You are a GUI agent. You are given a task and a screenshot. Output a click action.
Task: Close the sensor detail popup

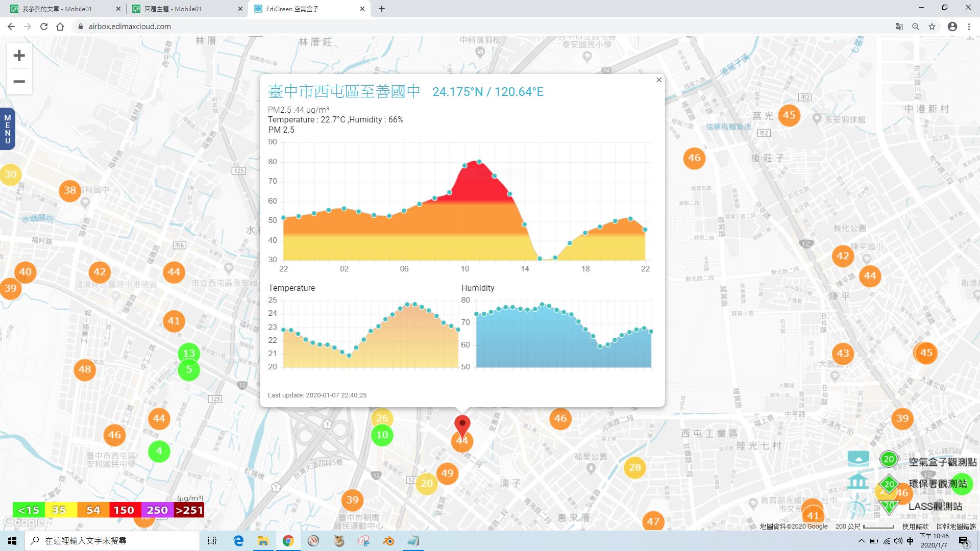point(659,80)
